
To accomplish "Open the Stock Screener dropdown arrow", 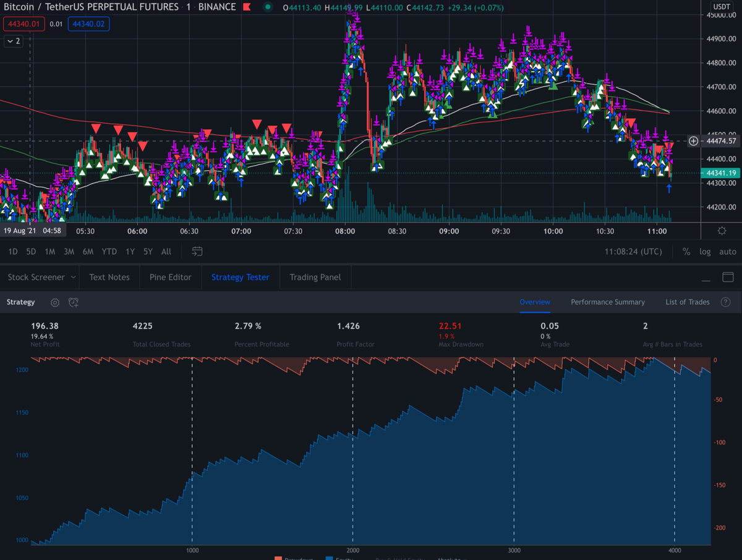I will tap(73, 278).
